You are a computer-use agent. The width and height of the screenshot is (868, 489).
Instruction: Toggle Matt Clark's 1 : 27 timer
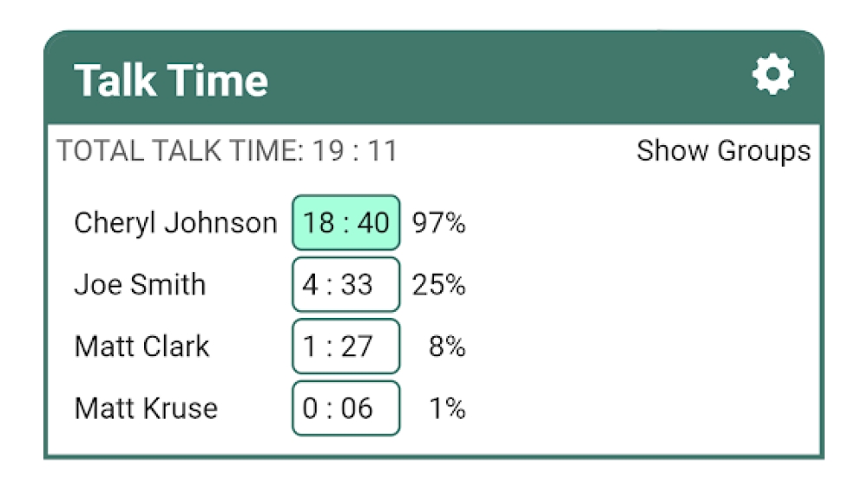click(345, 347)
